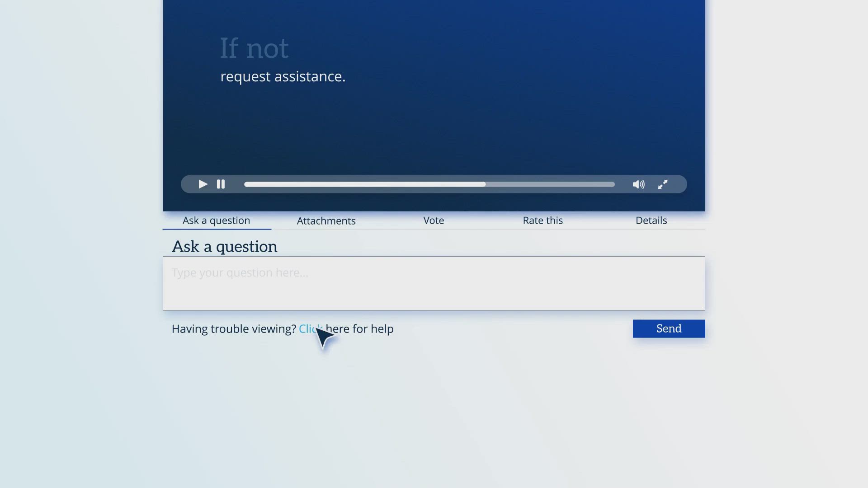The image size is (868, 488).
Task: Submit the question with Send button
Action: (669, 328)
